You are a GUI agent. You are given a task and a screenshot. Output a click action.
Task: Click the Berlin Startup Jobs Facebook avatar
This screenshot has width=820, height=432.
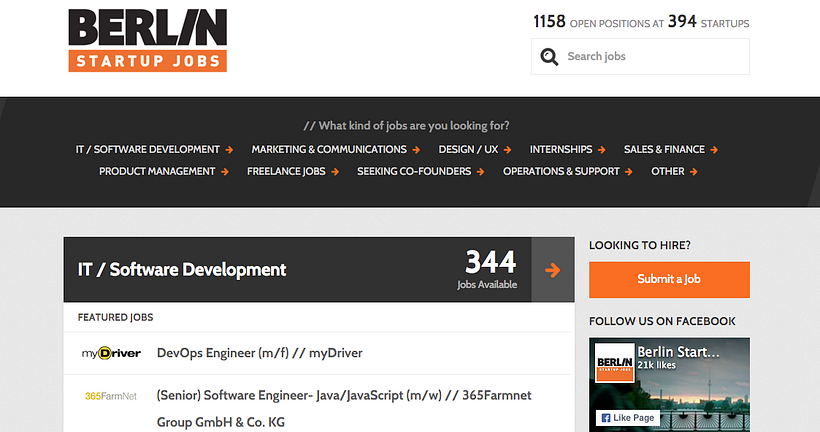tap(614, 362)
